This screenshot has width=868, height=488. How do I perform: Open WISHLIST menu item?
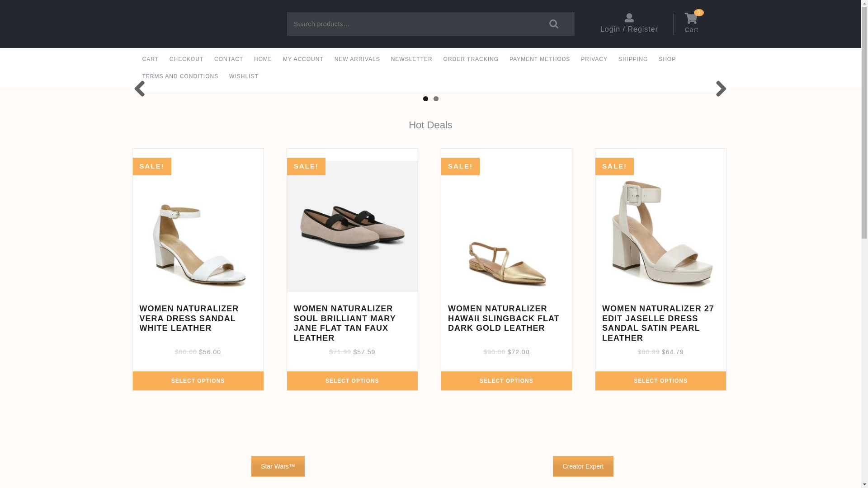pyautogui.click(x=244, y=76)
